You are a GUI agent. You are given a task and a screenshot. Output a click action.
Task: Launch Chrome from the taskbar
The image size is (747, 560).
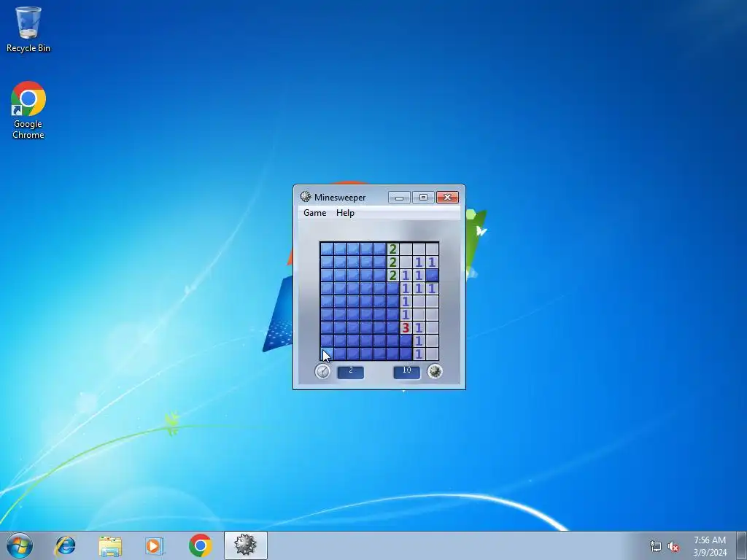(x=200, y=545)
